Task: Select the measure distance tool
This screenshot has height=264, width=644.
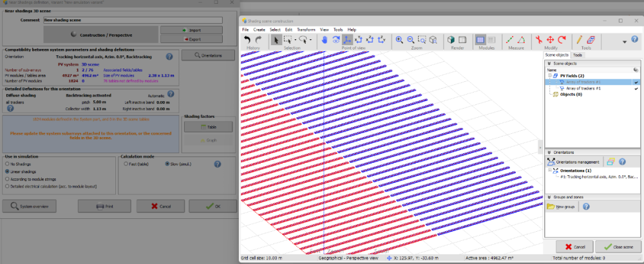Action: coord(509,40)
